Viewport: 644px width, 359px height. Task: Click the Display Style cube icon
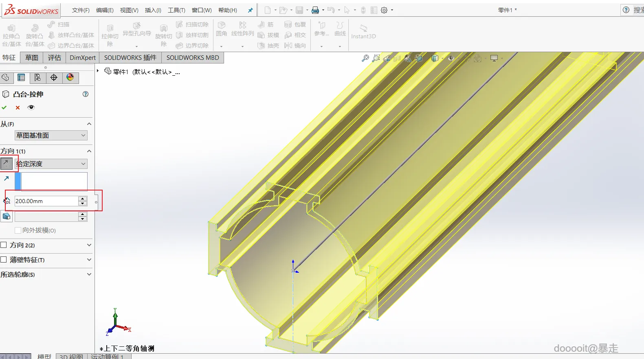(435, 58)
